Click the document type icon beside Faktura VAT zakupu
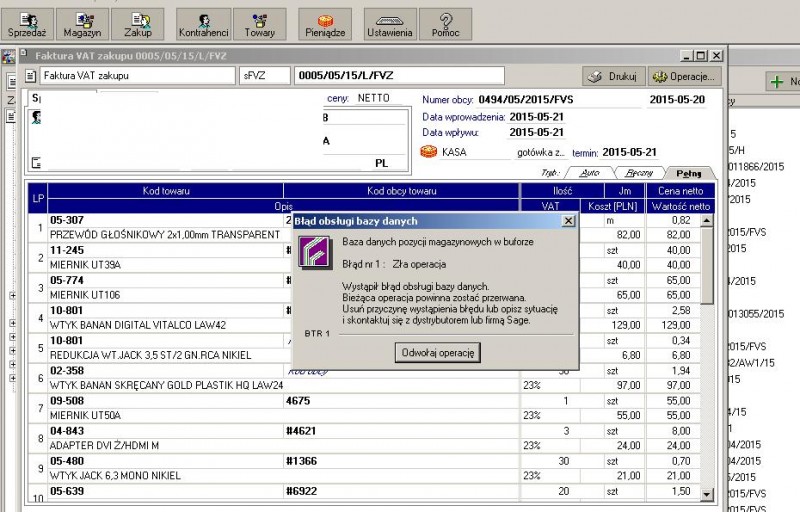The image size is (800, 512). [x=31, y=76]
